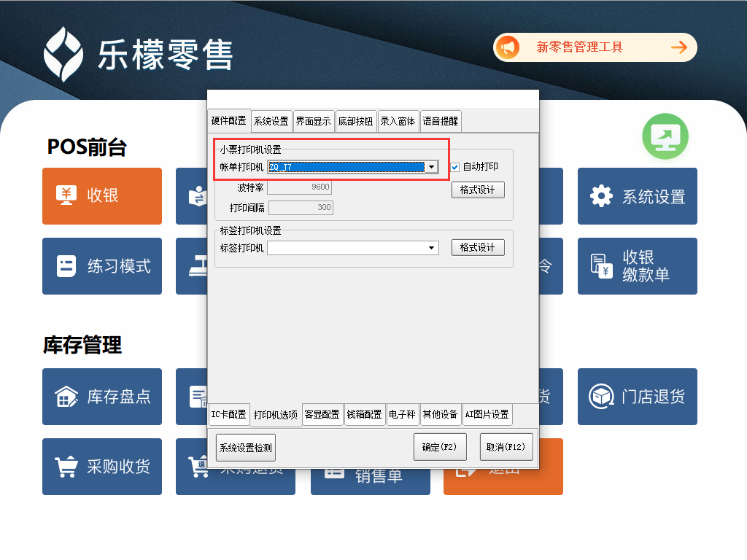This screenshot has height=560, width=747.
Task: Toggle the 自动打印 checkbox
Action: [455, 167]
